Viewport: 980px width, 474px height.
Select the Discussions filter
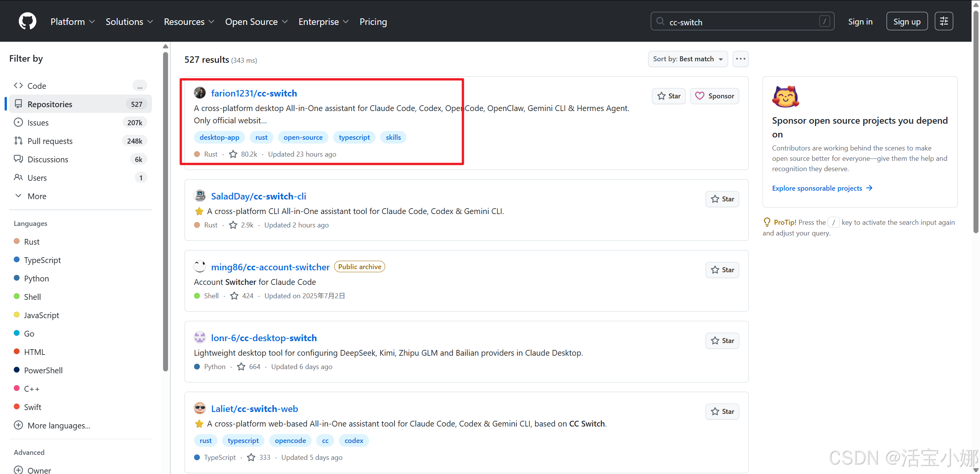(80, 159)
